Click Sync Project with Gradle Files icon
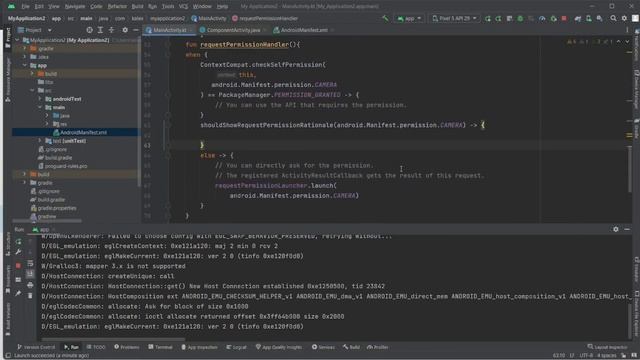This screenshot has width=640, height=360. [x=578, y=18]
